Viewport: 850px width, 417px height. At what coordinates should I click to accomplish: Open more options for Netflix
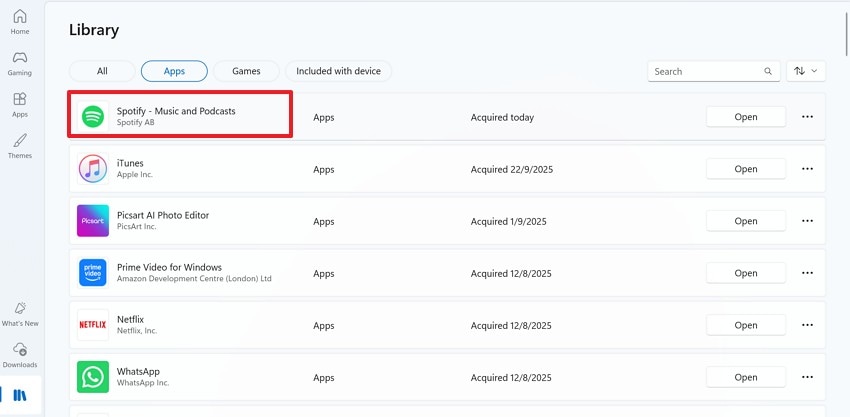click(x=807, y=325)
